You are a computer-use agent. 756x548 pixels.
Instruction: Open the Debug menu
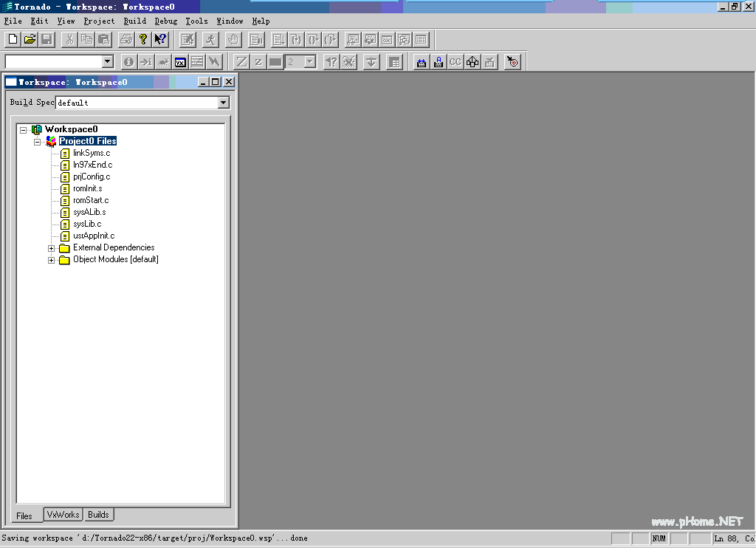tap(166, 21)
